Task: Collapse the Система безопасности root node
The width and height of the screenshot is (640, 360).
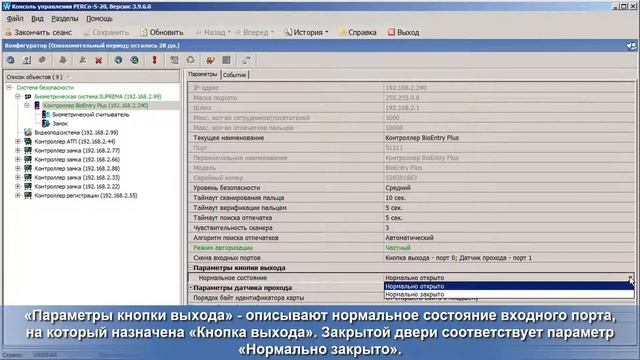Action: tap(9, 87)
